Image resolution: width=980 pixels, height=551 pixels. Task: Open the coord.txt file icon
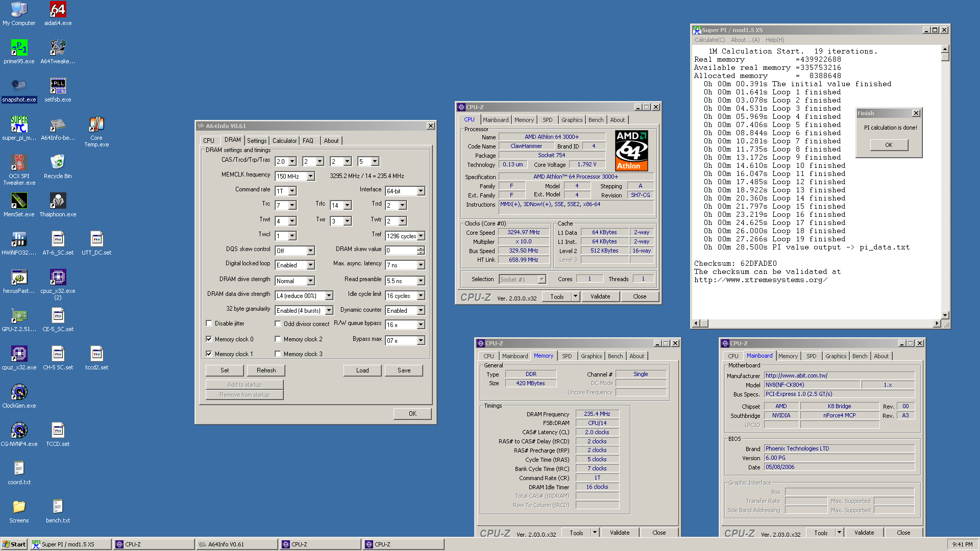tap(19, 473)
